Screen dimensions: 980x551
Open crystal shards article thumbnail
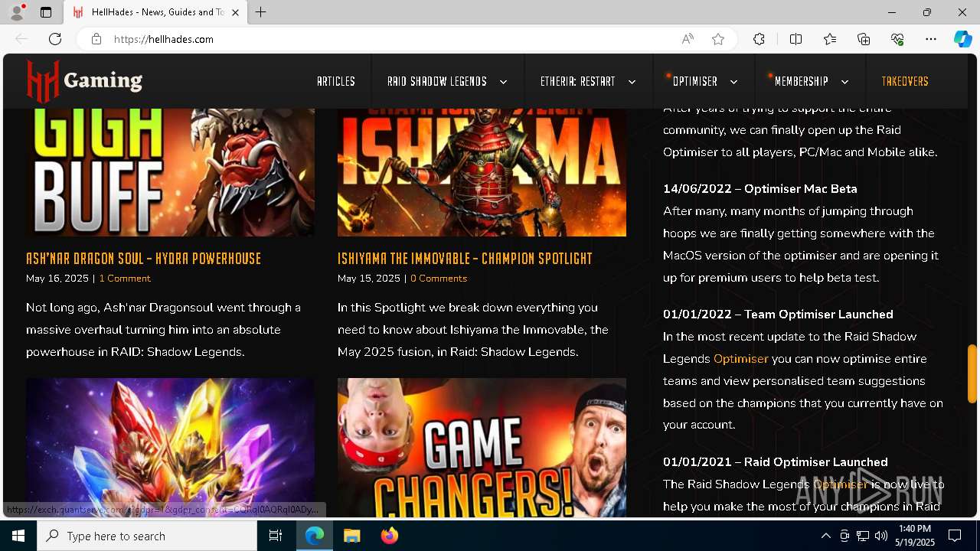pyautogui.click(x=170, y=448)
